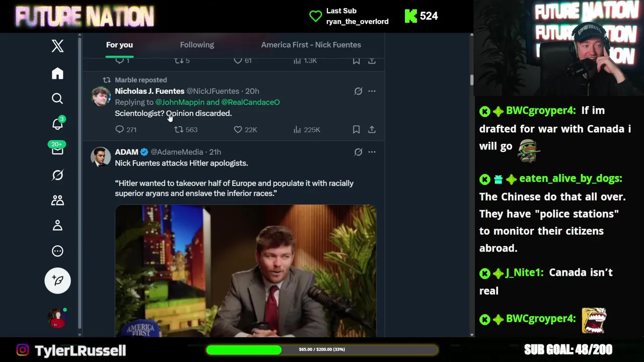644x362 pixels.
Task: Open the X logo home link
Action: point(57,46)
